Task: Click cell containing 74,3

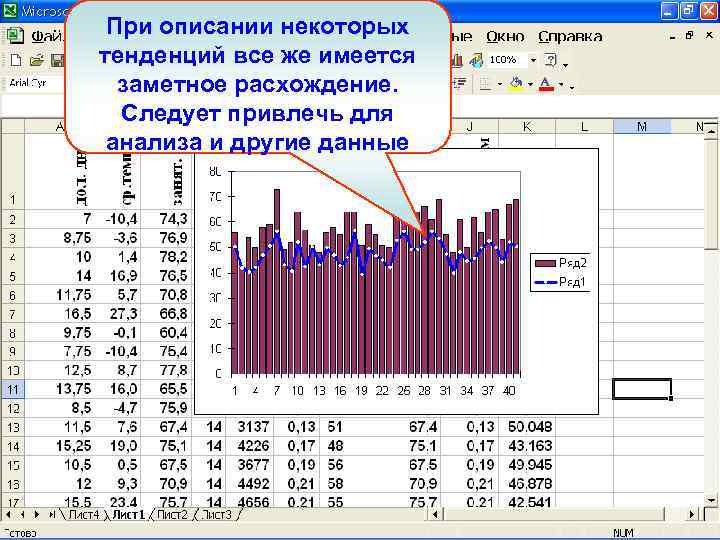Action: click(x=166, y=219)
